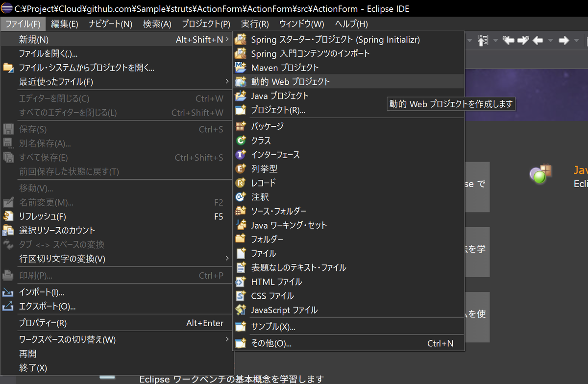The width and height of the screenshot is (588, 384).
Task: Click the previous annotation toolbar icon
Action: click(x=484, y=41)
